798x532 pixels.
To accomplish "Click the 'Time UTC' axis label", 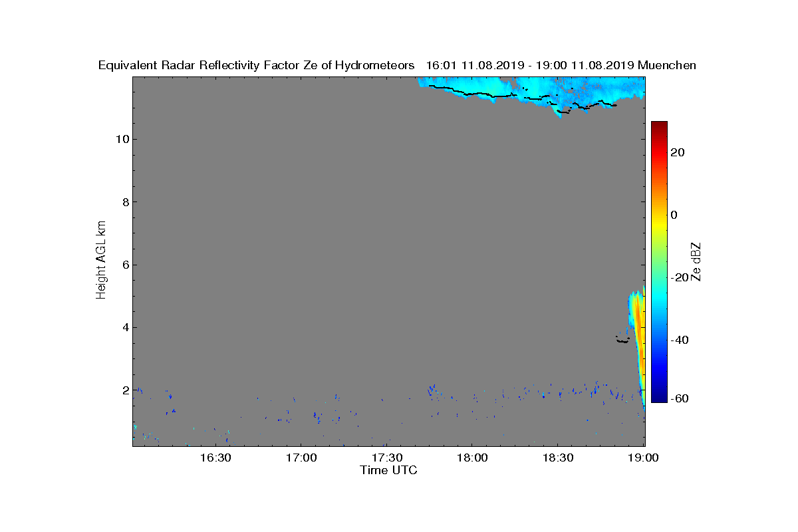I will (389, 470).
